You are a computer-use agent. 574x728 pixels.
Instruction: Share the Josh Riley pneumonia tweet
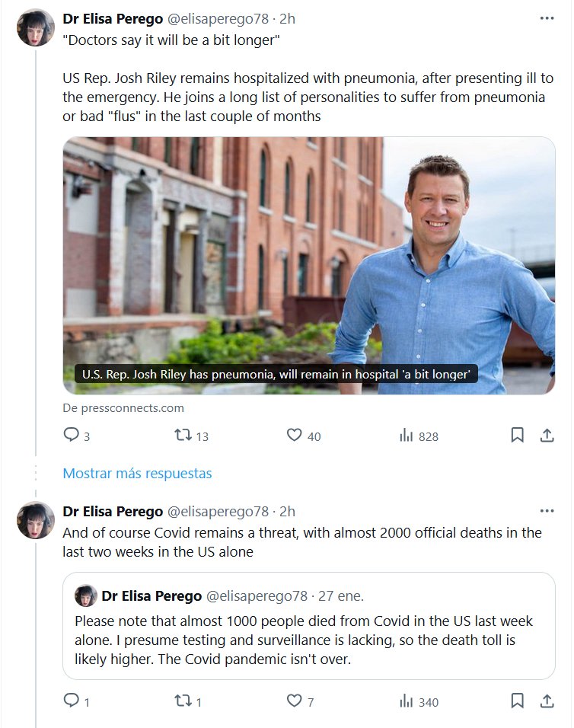[546, 435]
